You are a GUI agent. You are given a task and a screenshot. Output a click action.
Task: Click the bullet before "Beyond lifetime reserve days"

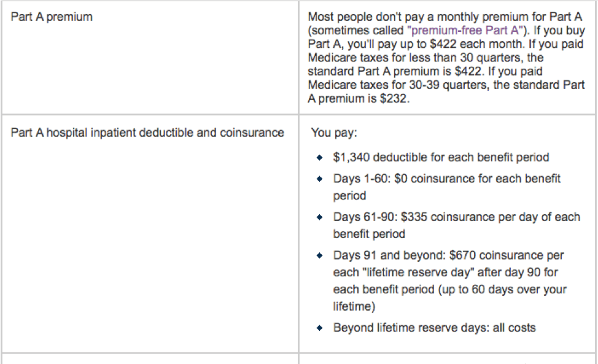pyautogui.click(x=320, y=328)
